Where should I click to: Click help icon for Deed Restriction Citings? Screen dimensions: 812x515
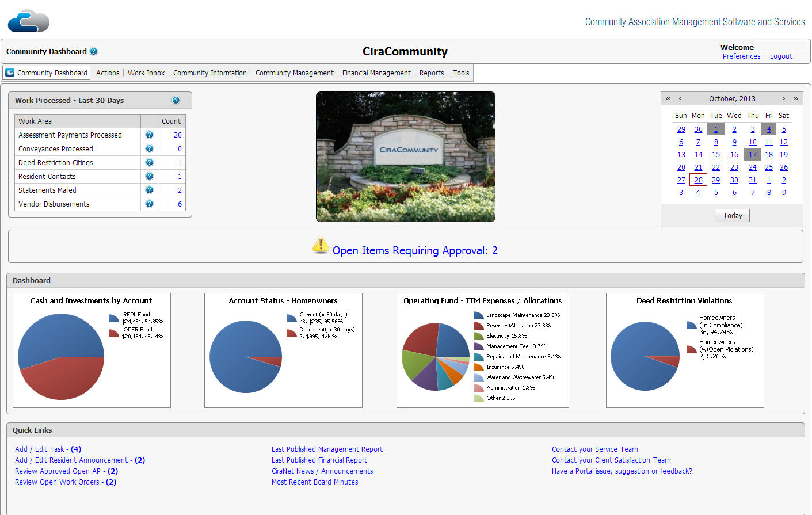point(149,162)
